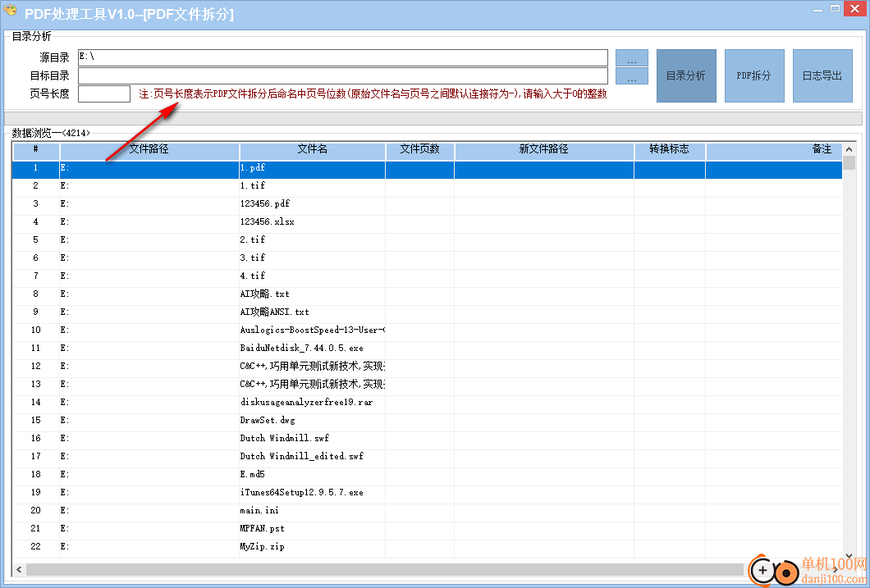Select the row for 4.tif
The height and width of the screenshot is (588, 870).
[428, 276]
